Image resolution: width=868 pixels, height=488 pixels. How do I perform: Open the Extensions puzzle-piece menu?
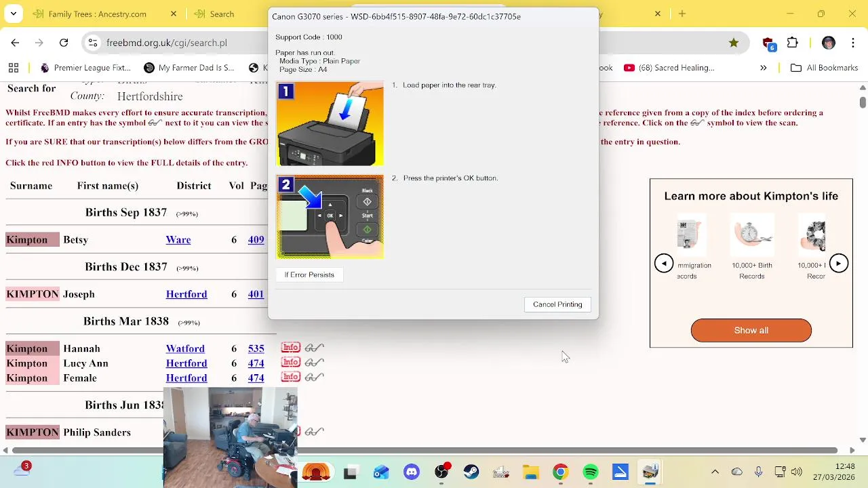click(x=793, y=43)
